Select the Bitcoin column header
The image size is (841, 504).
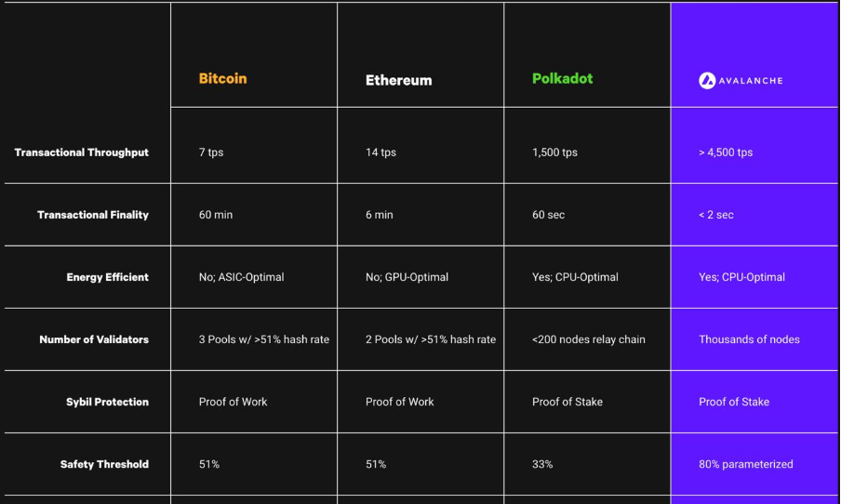[222, 79]
